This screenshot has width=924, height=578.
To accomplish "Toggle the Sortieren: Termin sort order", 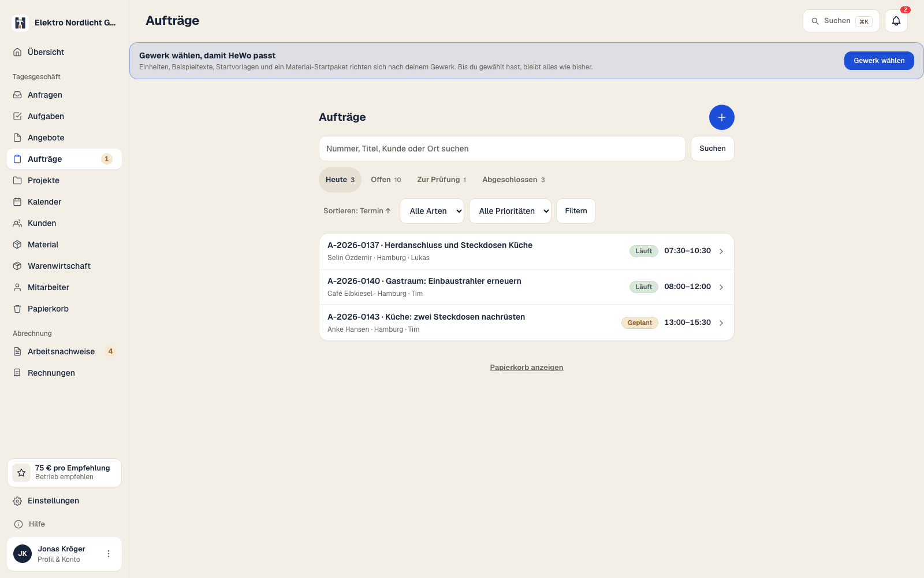I will click(x=357, y=211).
